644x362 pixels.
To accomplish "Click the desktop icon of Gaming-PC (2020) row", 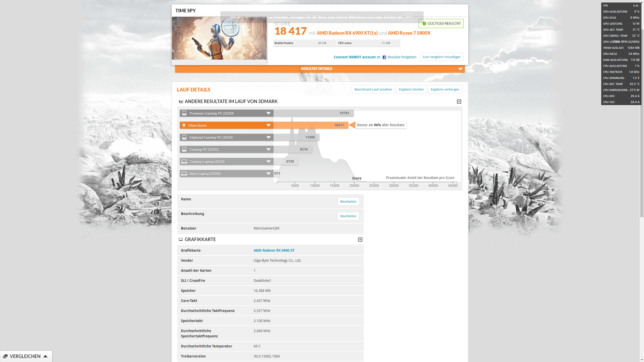I will click(184, 149).
